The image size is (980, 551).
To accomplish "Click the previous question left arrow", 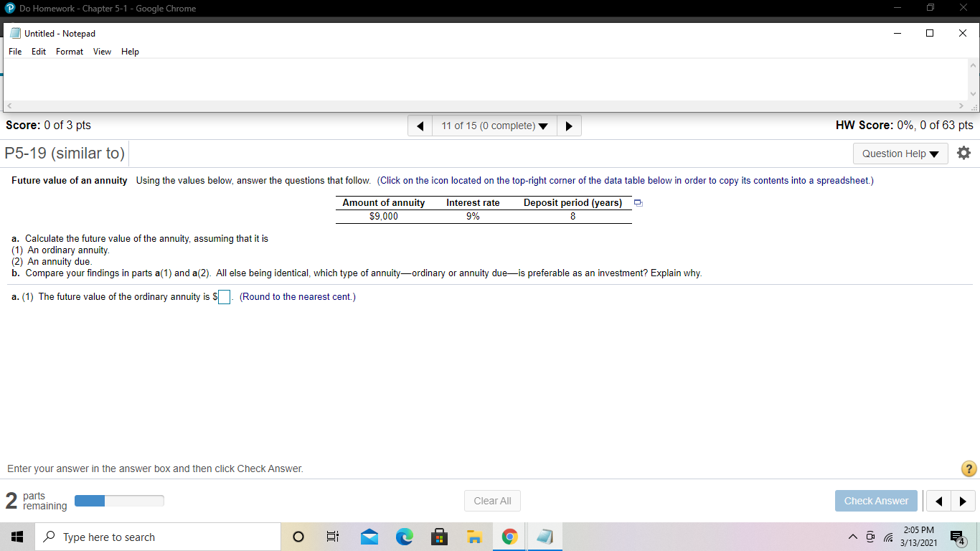I will (420, 125).
